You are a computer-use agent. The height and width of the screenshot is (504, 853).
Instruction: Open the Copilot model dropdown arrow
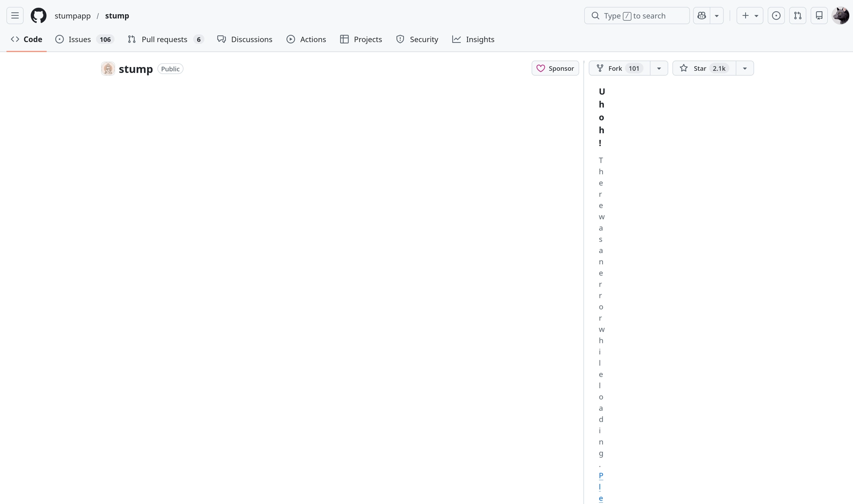click(x=717, y=15)
